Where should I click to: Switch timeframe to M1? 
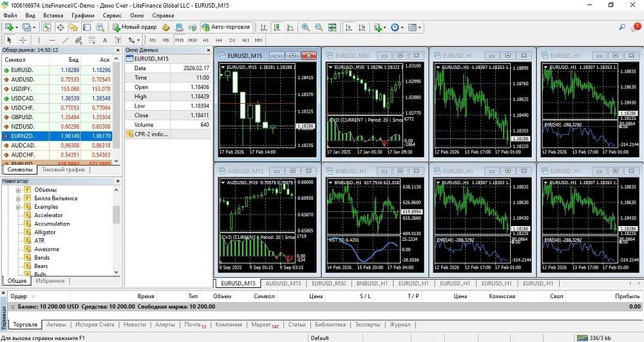(153, 40)
